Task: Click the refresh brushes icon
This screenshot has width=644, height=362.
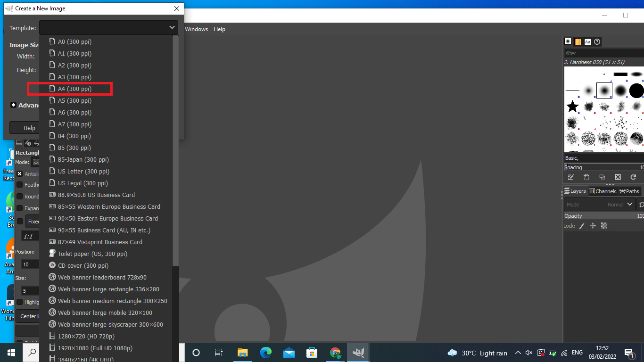Action: click(633, 177)
